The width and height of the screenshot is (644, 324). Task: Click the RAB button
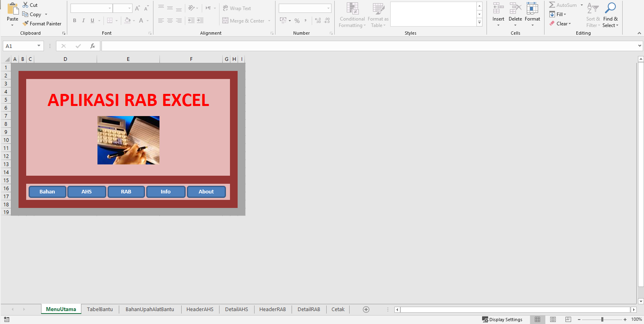tap(126, 192)
